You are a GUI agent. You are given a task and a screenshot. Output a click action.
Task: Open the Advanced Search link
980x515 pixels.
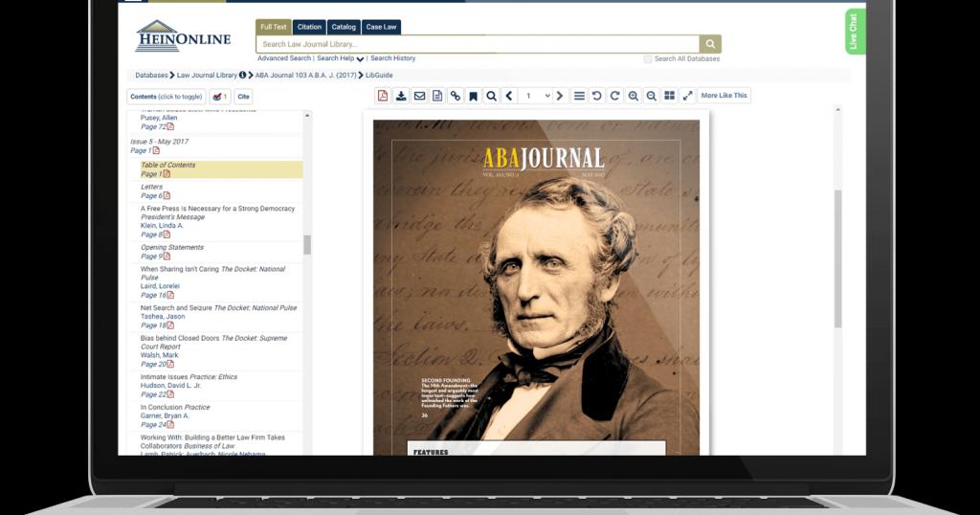283,58
